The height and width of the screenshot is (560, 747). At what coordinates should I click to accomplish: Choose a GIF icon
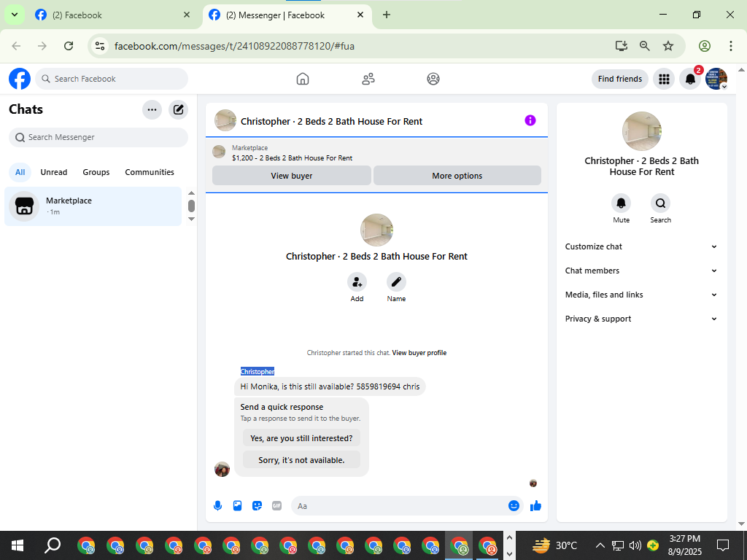click(276, 506)
